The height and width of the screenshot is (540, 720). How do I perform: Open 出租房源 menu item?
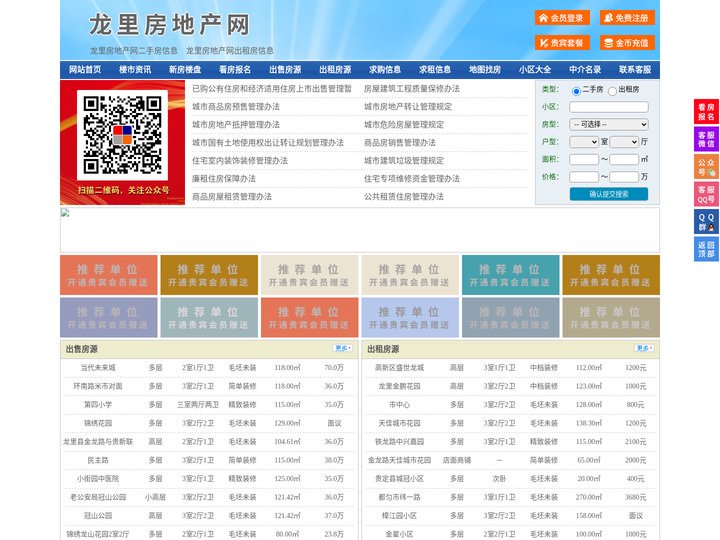[335, 70]
